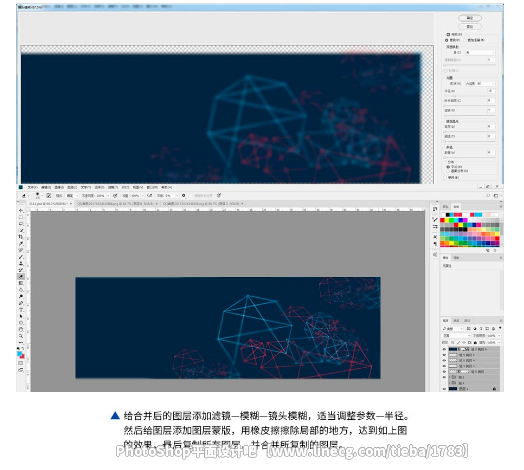Select the Zoom magnifier tool
This screenshot has height=470, width=524.
point(21,336)
